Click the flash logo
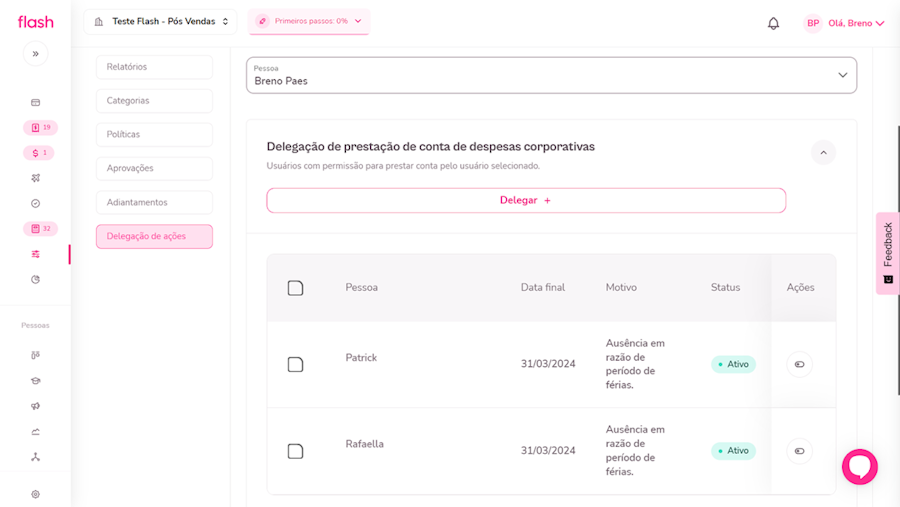900x507 pixels. [36, 22]
